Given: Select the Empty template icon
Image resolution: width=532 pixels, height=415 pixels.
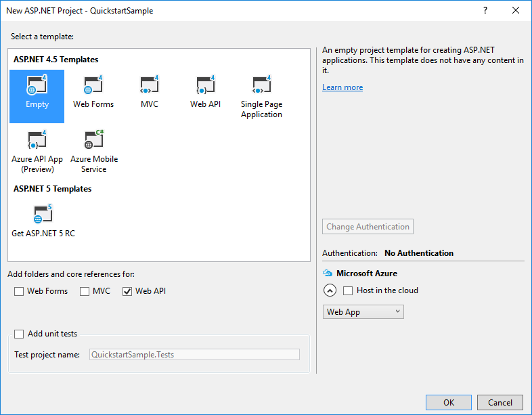Looking at the screenshot, I should (37, 85).
